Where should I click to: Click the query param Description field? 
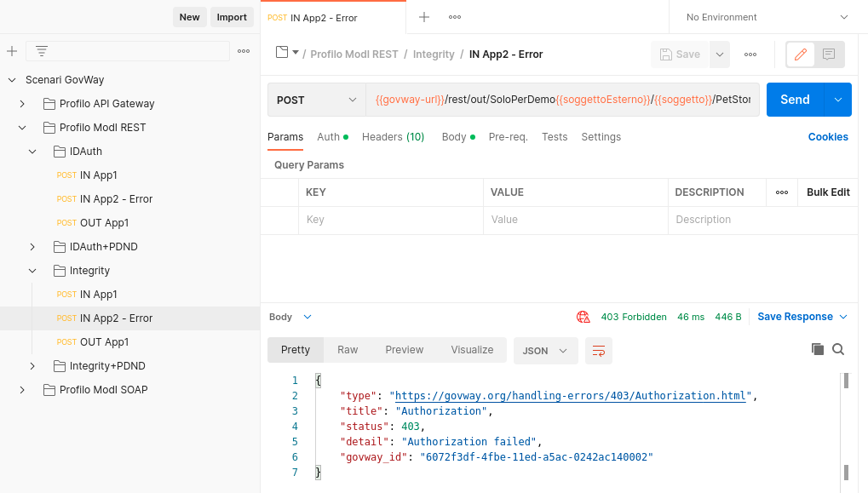(763, 220)
